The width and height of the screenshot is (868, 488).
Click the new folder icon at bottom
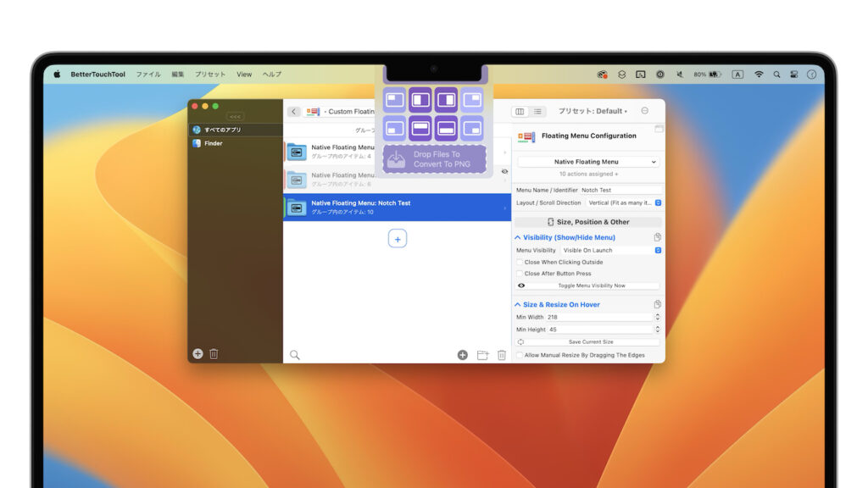coord(482,355)
